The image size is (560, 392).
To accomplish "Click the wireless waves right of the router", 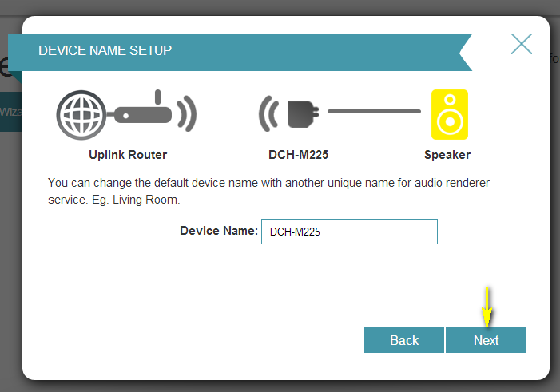I will (x=187, y=113).
